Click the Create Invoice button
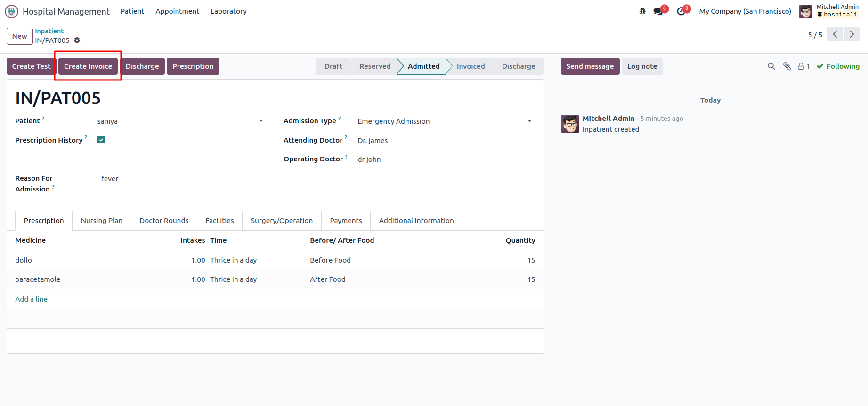This screenshot has height=406, width=868. point(88,66)
